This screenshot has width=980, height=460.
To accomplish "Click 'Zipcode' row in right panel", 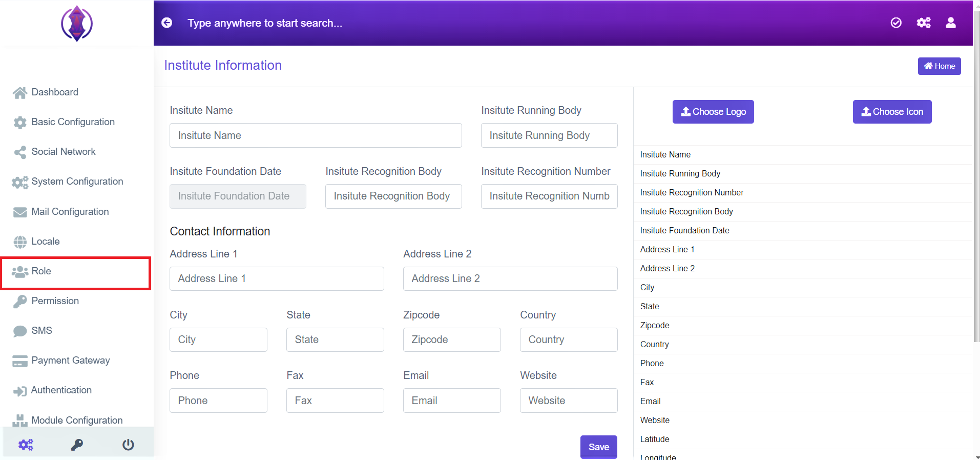I will point(803,326).
